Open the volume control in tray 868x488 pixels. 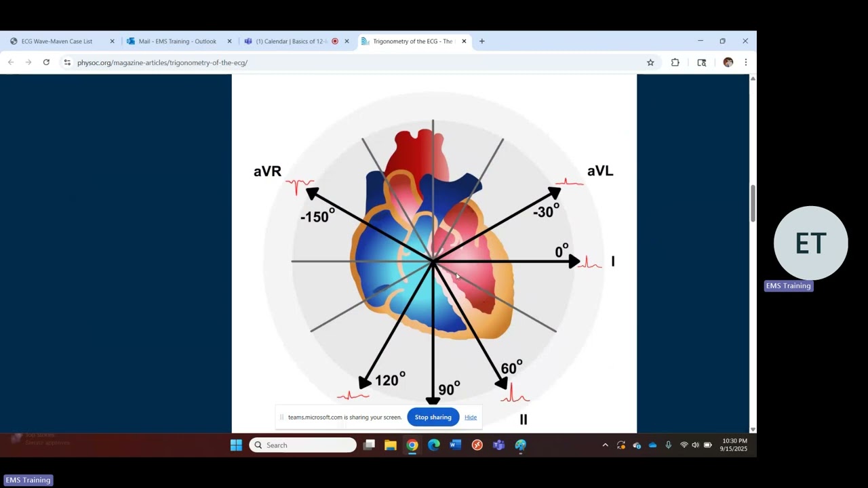point(696,445)
